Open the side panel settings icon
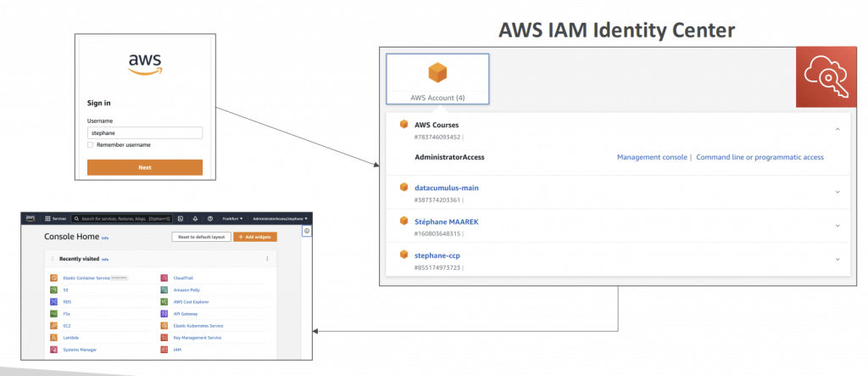Screen dimensions: 868x376 307,231
